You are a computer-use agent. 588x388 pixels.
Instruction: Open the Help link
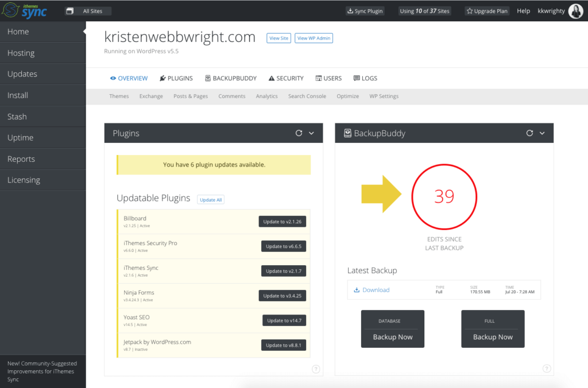524,11
